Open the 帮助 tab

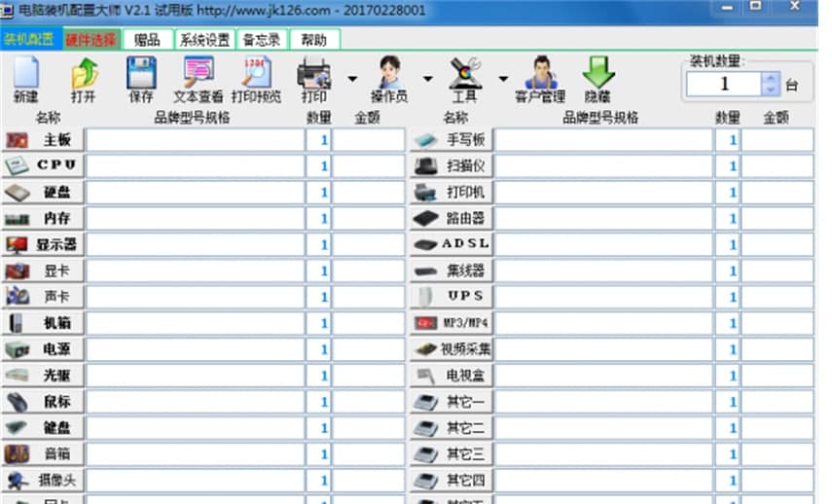point(314,40)
